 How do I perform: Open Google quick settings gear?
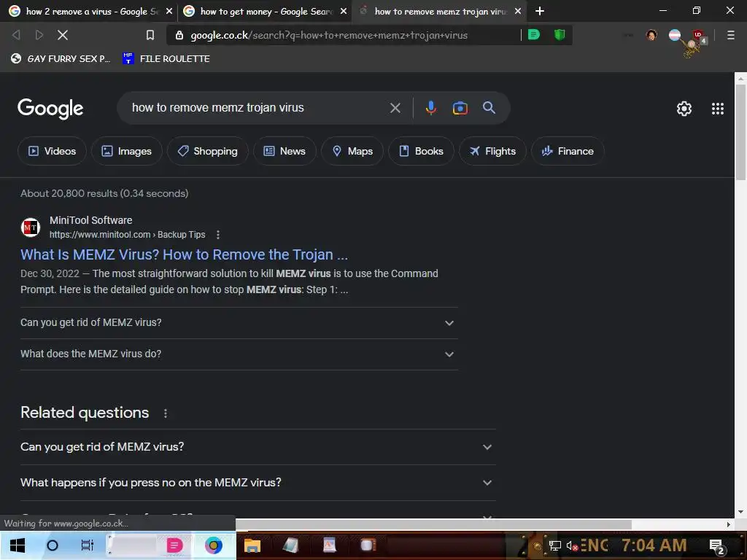click(x=684, y=109)
